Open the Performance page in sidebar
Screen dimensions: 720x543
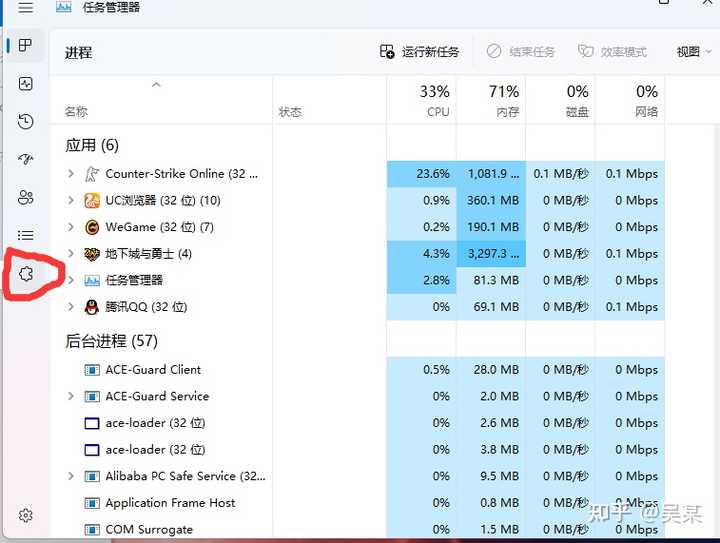click(26, 84)
